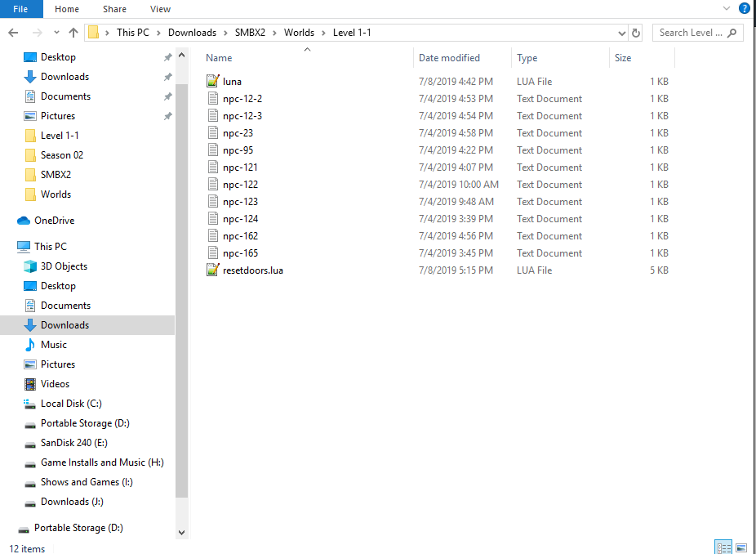Expand the chevron after Downloads in breadcrumb
The height and width of the screenshot is (554, 756).
pos(225,33)
